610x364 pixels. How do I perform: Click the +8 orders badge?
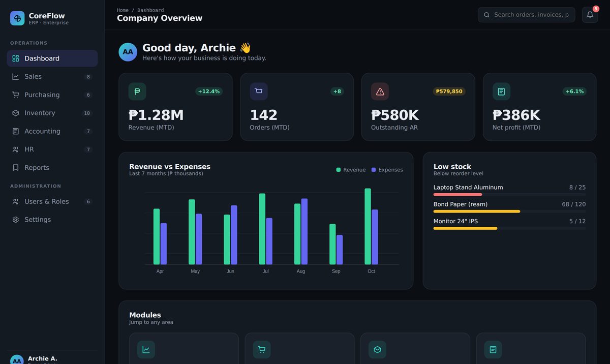point(337,92)
